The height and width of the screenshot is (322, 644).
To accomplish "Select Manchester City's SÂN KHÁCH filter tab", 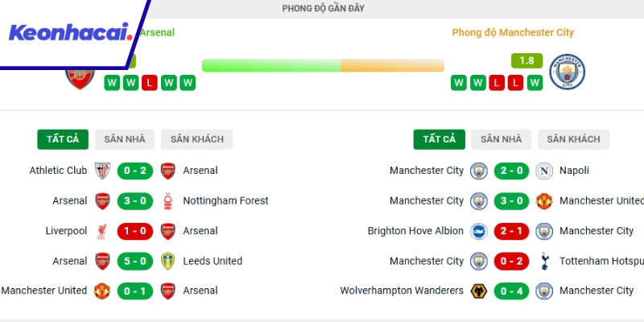I will pos(573,139).
